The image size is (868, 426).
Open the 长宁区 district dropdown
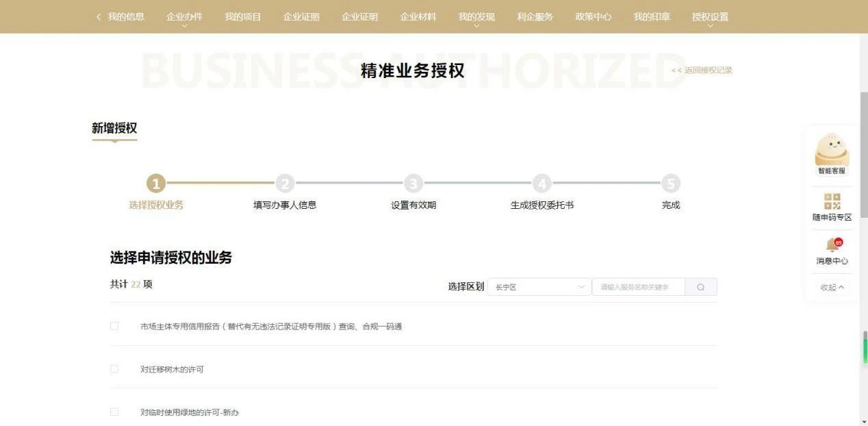(x=539, y=287)
